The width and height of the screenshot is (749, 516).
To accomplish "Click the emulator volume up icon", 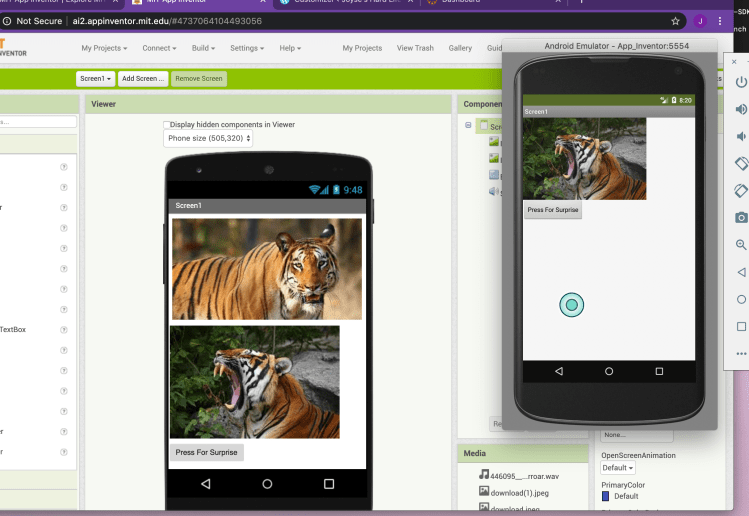I will point(741,109).
